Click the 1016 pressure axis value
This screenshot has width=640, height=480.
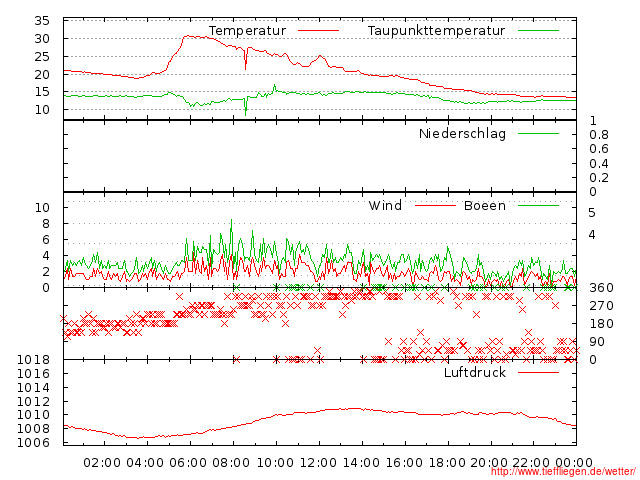(33, 374)
